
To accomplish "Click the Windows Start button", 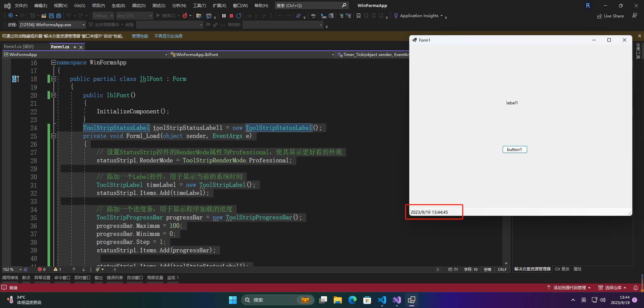I will point(233,300).
